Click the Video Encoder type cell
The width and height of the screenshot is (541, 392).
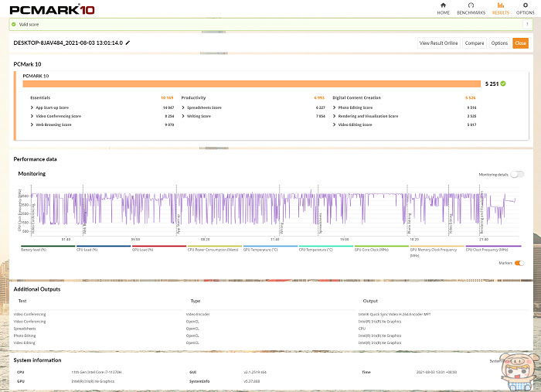tap(198, 315)
